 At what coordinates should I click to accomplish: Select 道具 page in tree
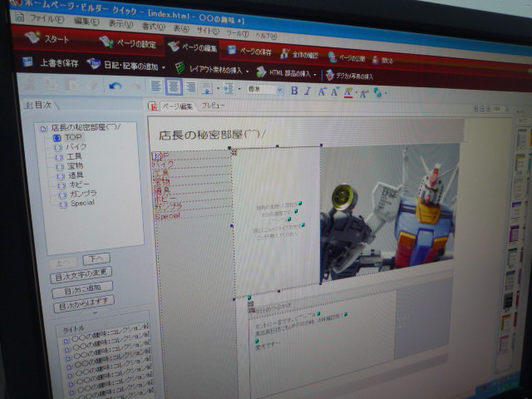pos(70,175)
